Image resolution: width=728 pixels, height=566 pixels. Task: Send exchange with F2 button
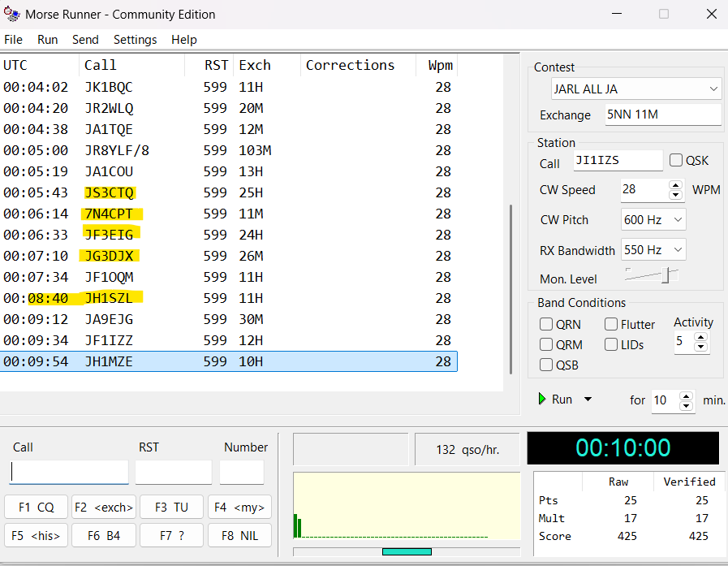tap(104, 507)
